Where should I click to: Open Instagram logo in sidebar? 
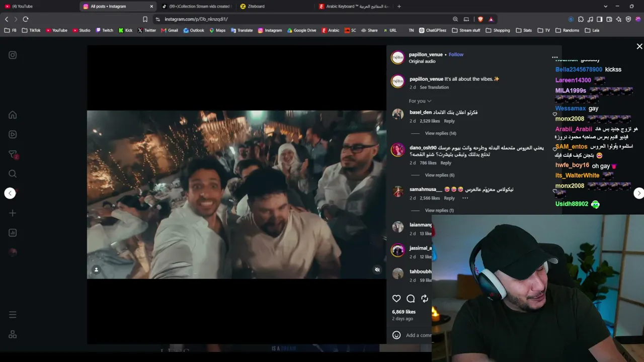pyautogui.click(x=13, y=55)
